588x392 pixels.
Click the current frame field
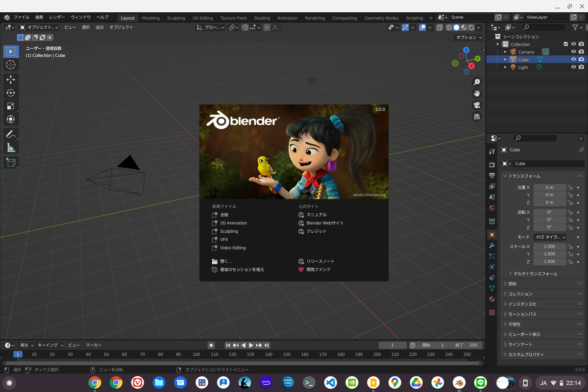[x=392, y=345]
